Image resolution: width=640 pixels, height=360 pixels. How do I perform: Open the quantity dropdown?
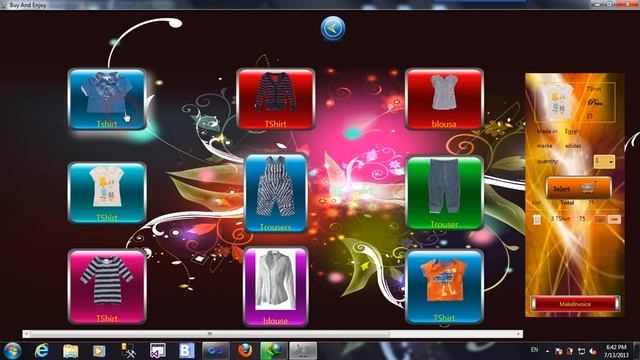pyautogui.click(x=604, y=162)
